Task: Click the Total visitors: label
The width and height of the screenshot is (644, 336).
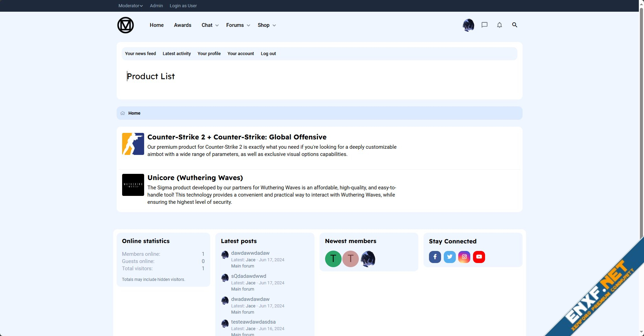Action: coord(137,269)
